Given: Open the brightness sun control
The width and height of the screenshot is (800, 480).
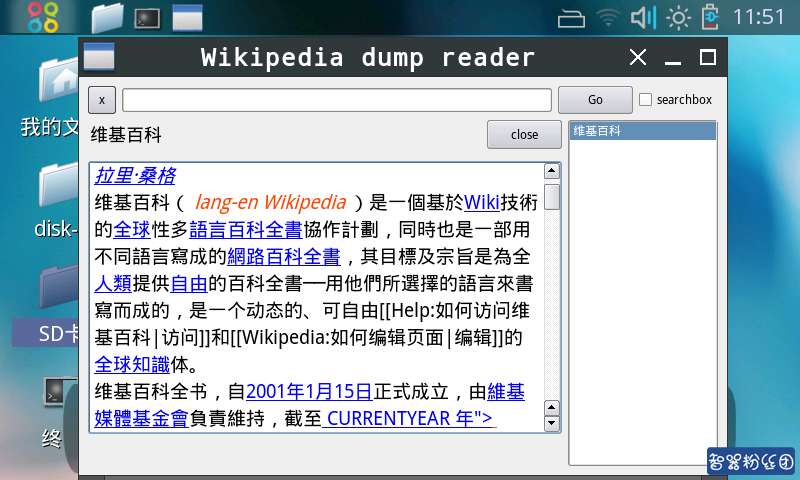Looking at the screenshot, I should [x=678, y=18].
